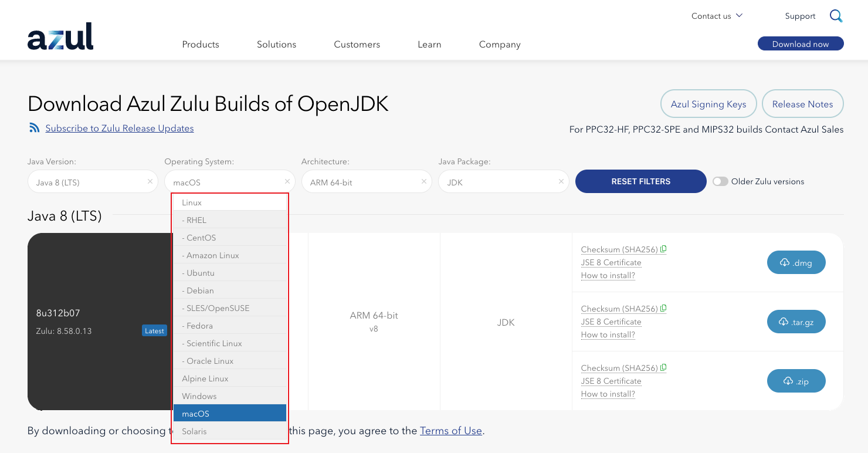868x453 pixels.
Task: Open How to install? for .dmg
Action: (608, 275)
